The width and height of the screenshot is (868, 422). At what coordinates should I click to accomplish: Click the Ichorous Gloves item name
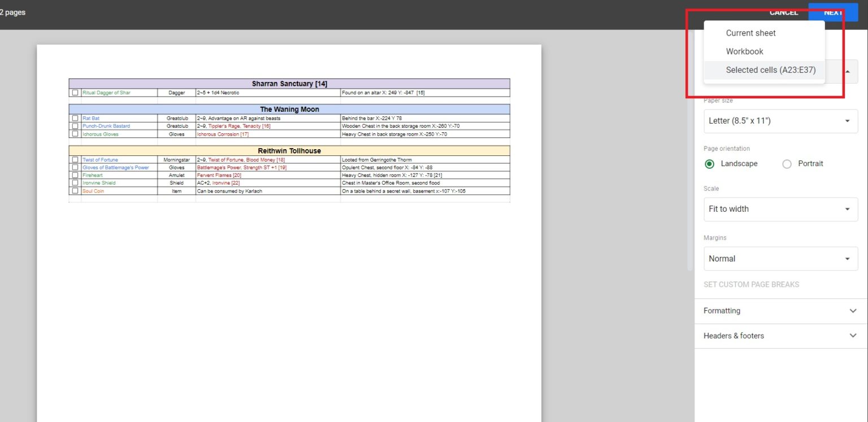(101, 134)
